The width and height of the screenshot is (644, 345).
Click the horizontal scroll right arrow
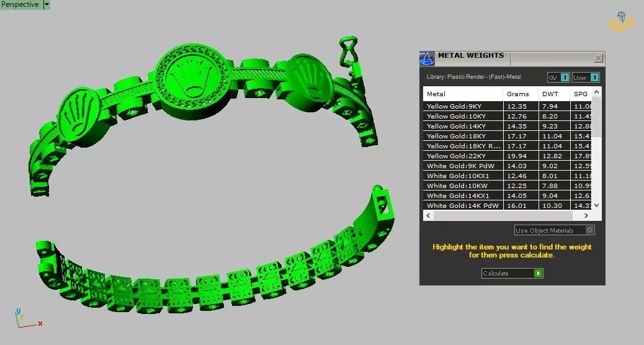(x=586, y=215)
